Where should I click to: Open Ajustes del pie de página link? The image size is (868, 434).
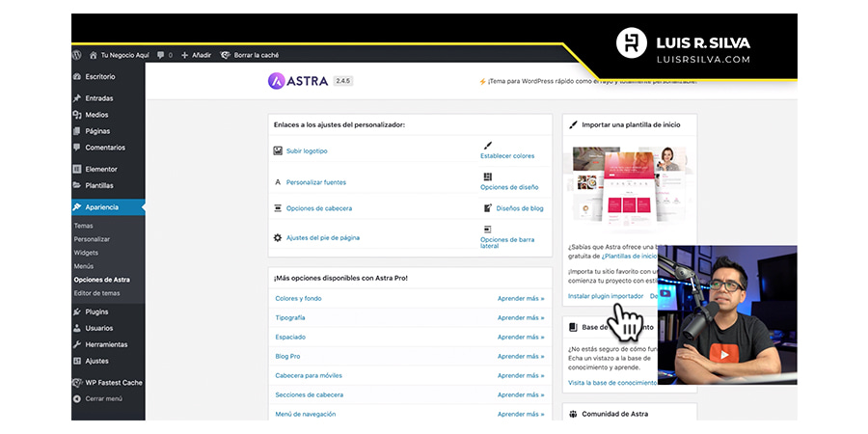coord(323,237)
